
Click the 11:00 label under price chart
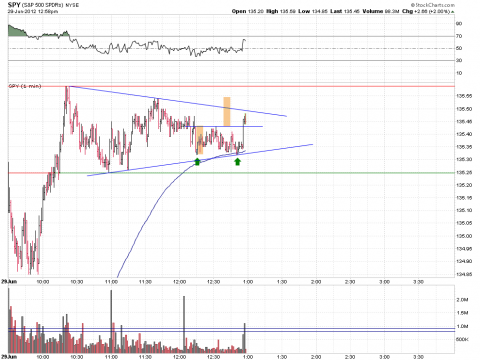[111, 282]
